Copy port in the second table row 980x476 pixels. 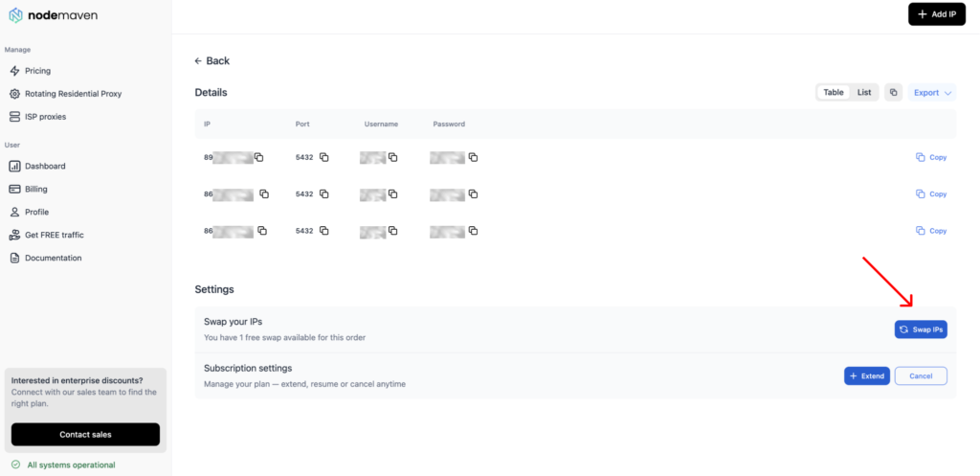tap(323, 193)
